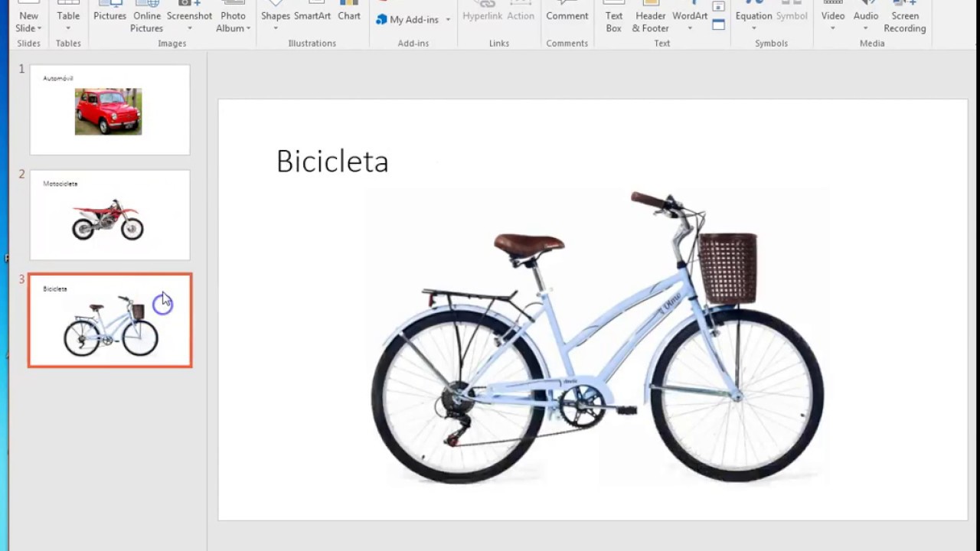The height and width of the screenshot is (551, 980).
Task: Click the Hyperlink command
Action: (x=482, y=11)
